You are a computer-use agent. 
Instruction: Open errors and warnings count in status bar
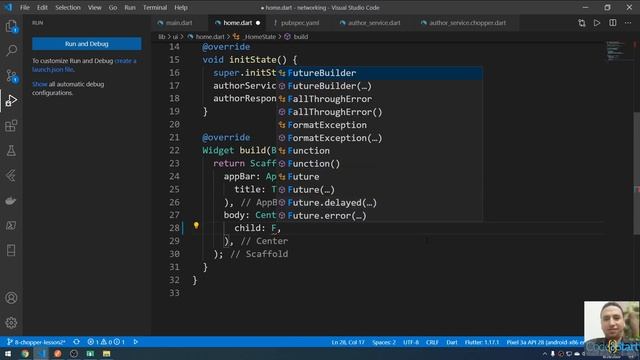(106, 342)
